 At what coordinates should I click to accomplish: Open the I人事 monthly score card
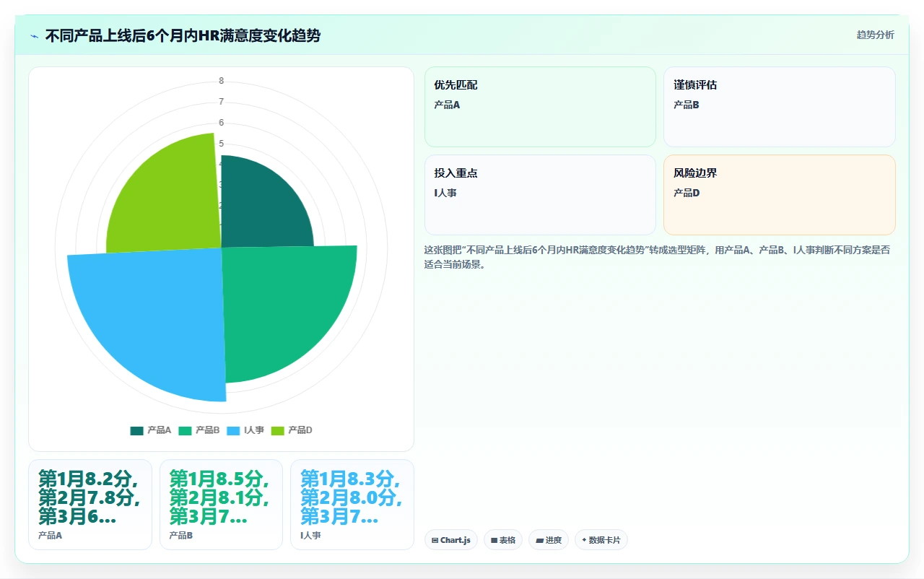tap(352, 505)
